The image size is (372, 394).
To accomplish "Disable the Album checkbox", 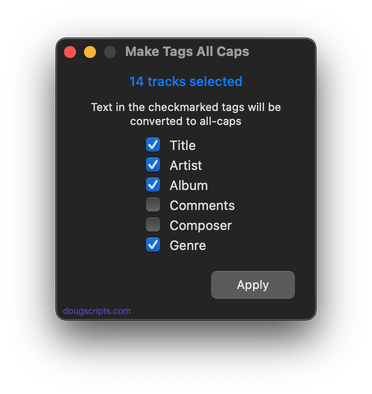I will pos(153,185).
